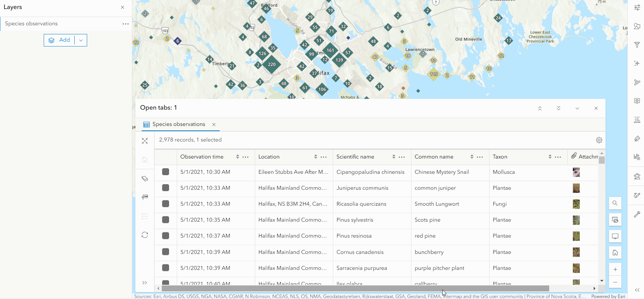Open Species observations layer options menu
The width and height of the screenshot is (644, 299).
point(125,24)
